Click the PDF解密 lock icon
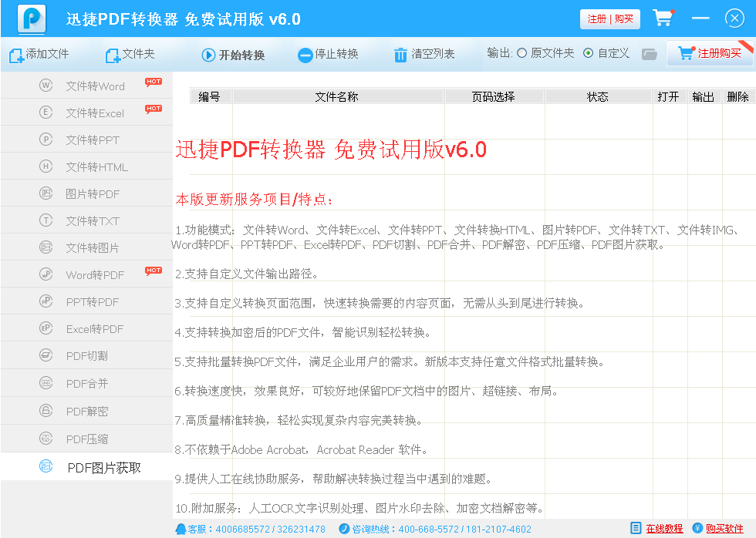Viewport: 756px width, 538px height. point(46,410)
